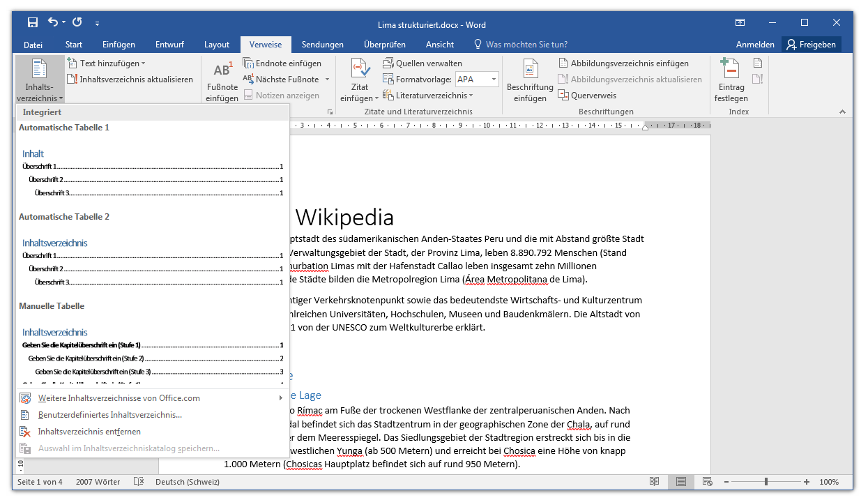Click Endnote einfügen
868x500 pixels.
point(282,63)
